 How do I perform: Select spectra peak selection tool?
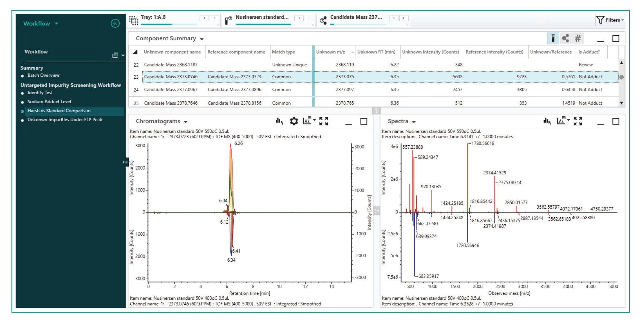tap(547, 121)
